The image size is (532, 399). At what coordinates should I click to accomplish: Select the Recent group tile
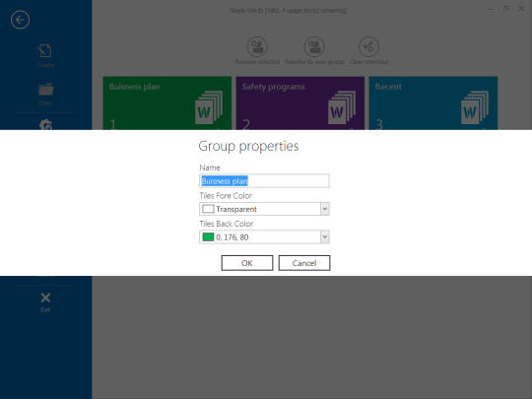433,103
